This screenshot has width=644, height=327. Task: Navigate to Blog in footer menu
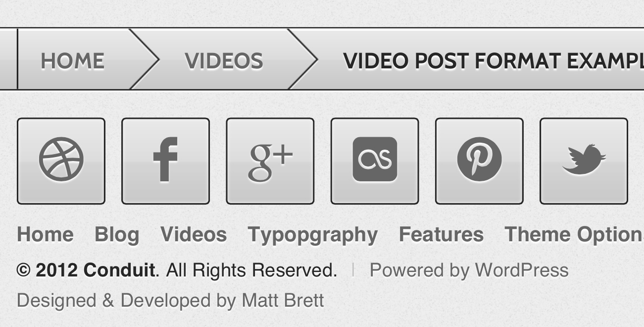(117, 234)
